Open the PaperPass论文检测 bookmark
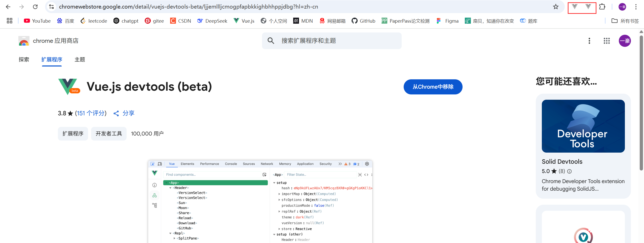 pyautogui.click(x=405, y=21)
